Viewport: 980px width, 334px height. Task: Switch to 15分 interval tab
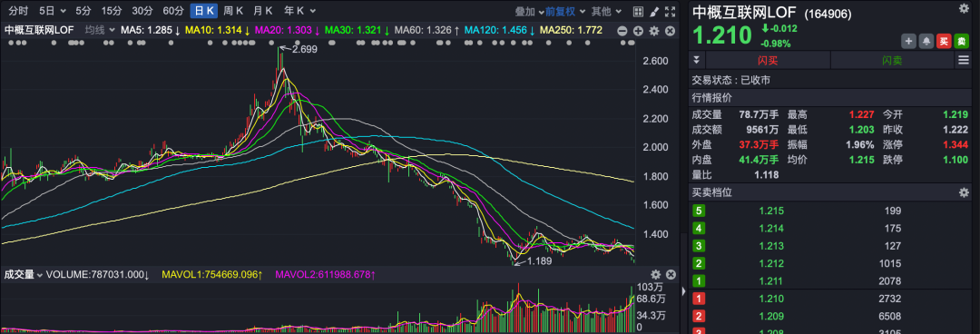(112, 11)
